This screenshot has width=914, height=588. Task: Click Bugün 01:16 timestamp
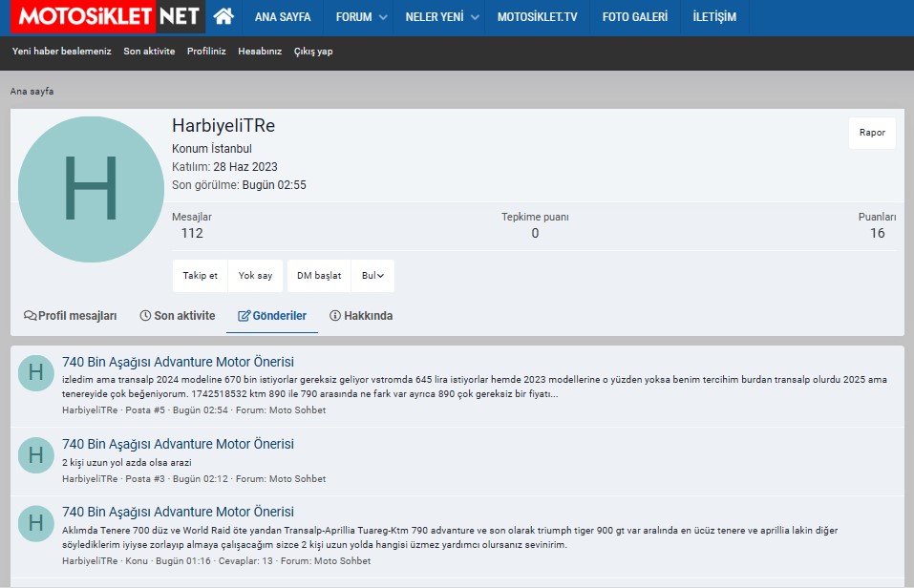point(183,561)
